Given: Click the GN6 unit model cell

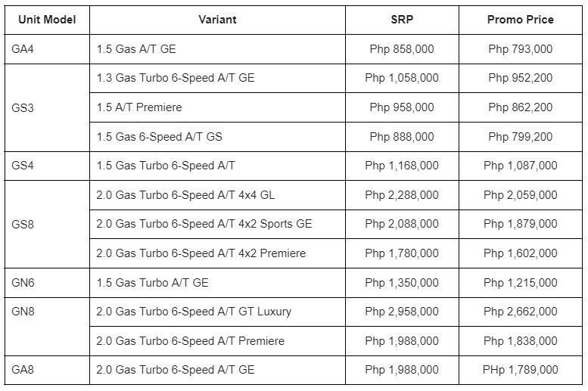Looking at the screenshot, I should [47, 283].
